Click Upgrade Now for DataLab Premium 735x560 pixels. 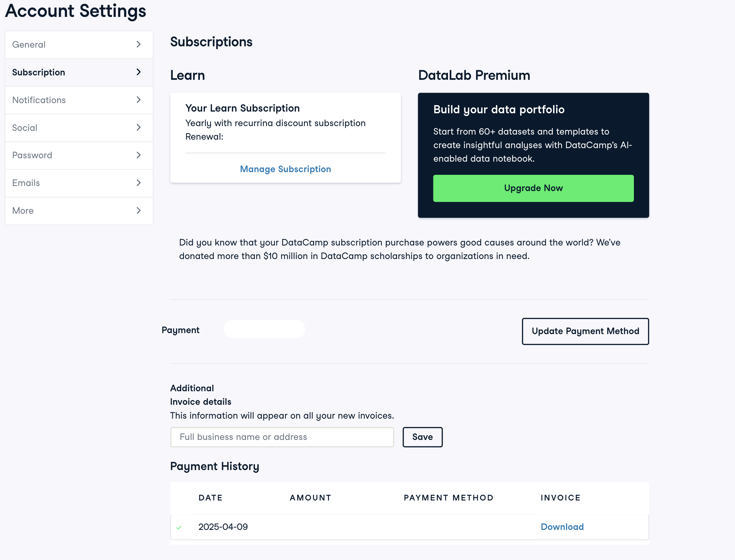pos(533,188)
